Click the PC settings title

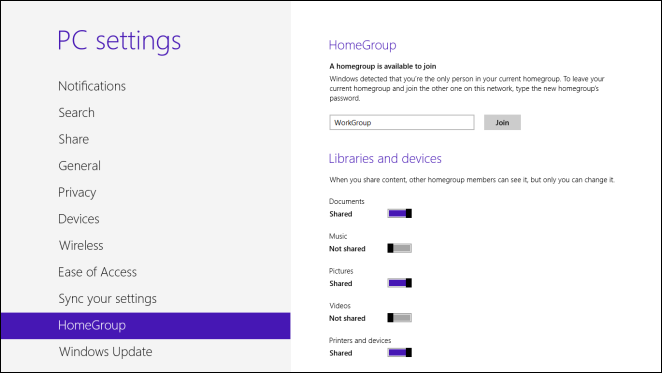pos(119,41)
